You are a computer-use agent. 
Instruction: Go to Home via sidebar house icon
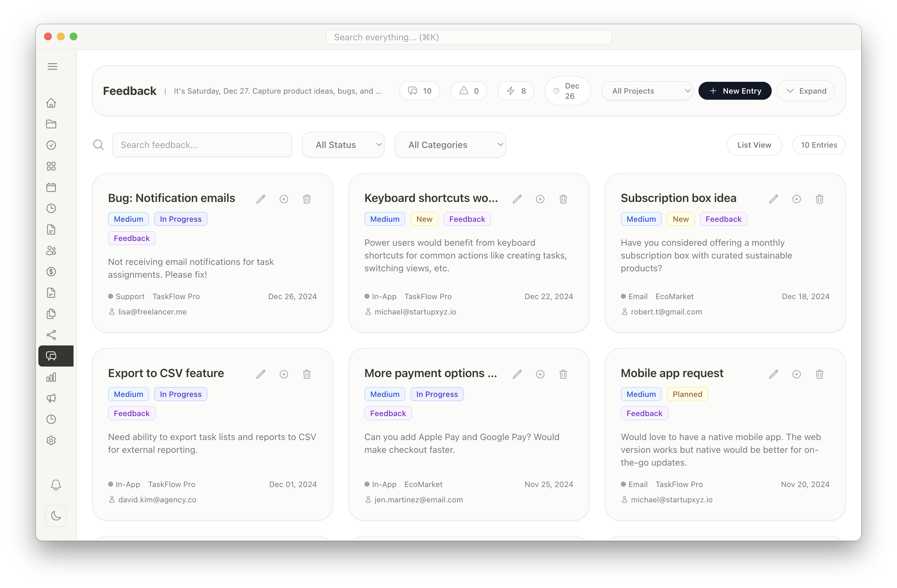click(51, 103)
